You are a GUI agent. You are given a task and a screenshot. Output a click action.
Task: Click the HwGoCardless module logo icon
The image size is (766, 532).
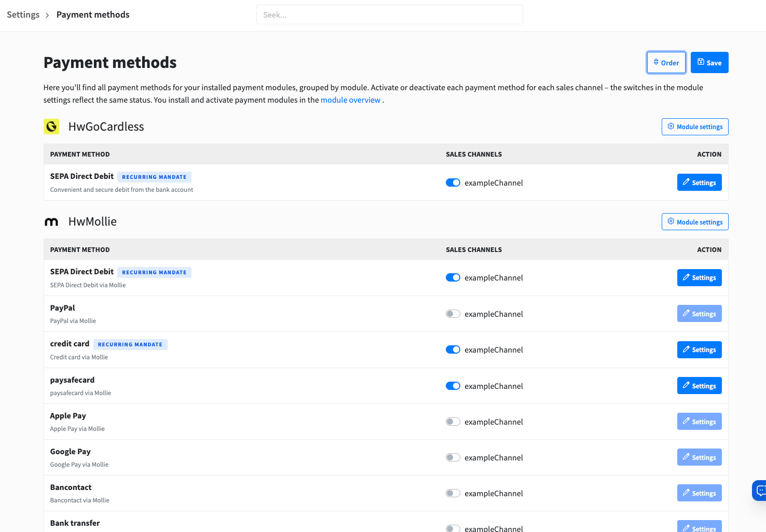(x=51, y=127)
